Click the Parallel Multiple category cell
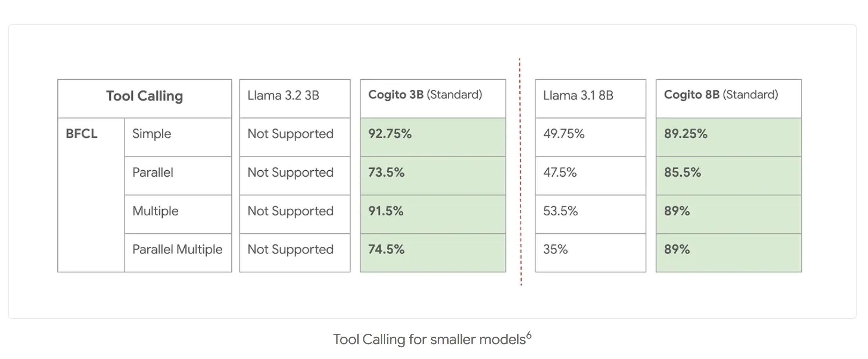The image size is (868, 359). (x=178, y=253)
